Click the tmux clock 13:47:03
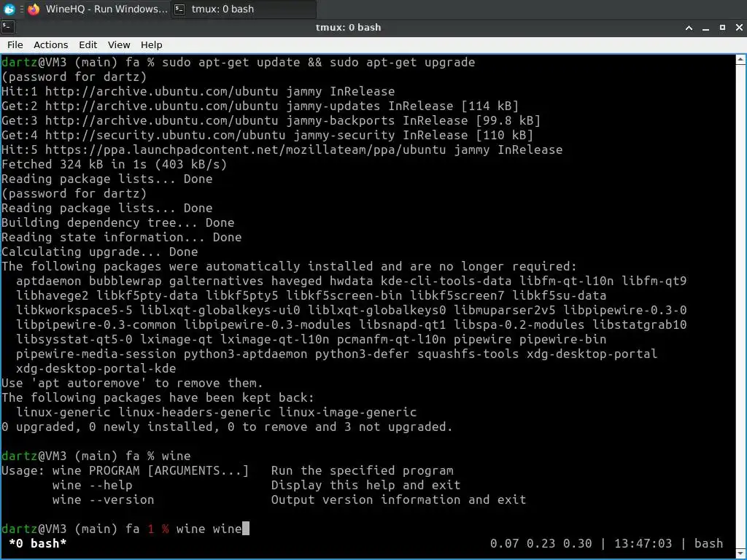 [x=643, y=543]
